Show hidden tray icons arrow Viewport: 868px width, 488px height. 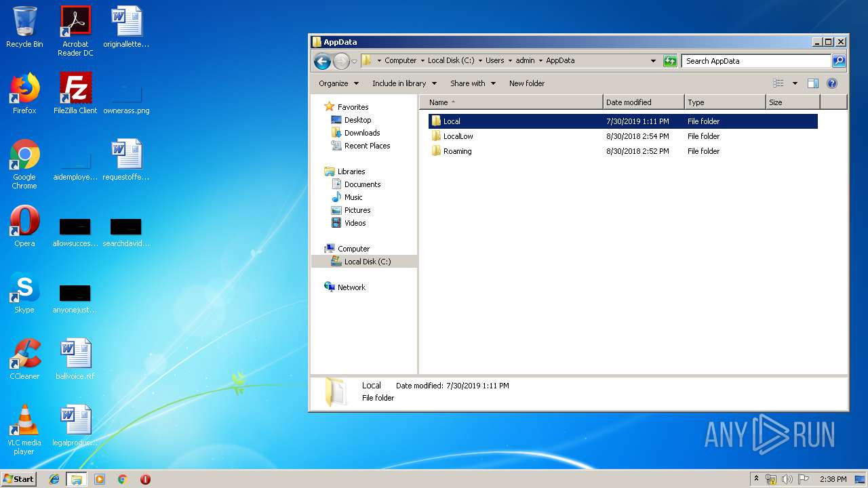[757, 479]
